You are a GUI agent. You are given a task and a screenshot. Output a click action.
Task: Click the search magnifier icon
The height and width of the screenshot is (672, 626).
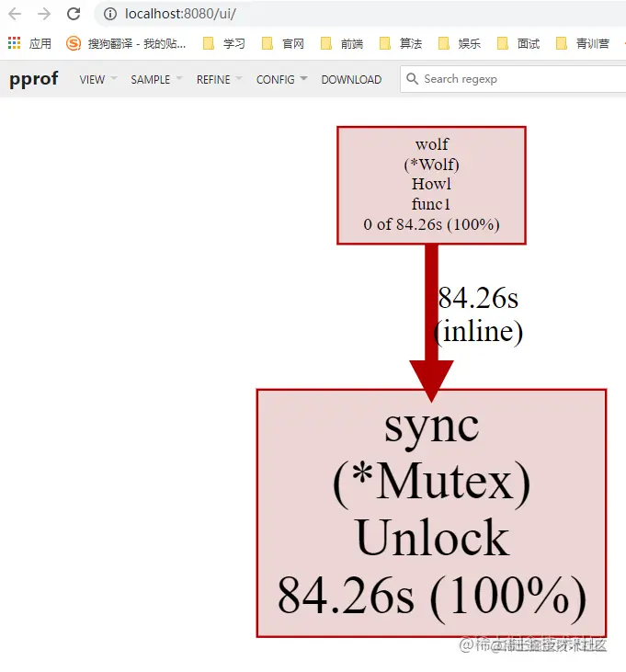pos(412,79)
